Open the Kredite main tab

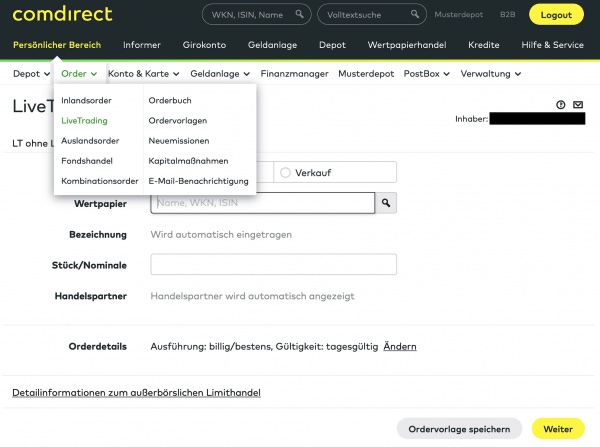[484, 45]
